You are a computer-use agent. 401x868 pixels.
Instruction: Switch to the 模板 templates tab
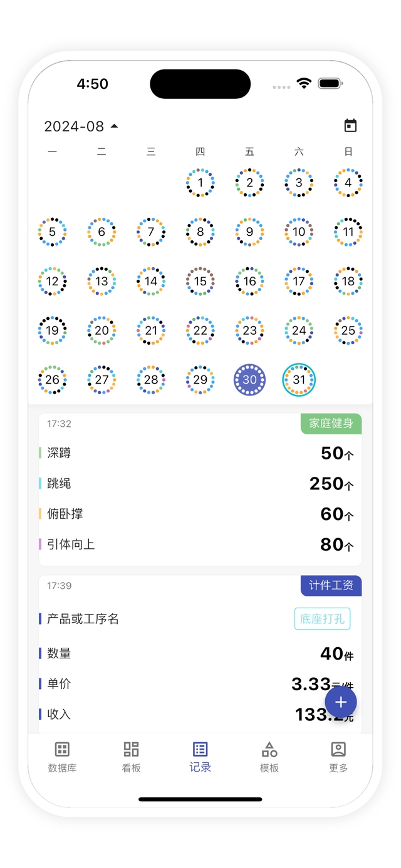(269, 756)
